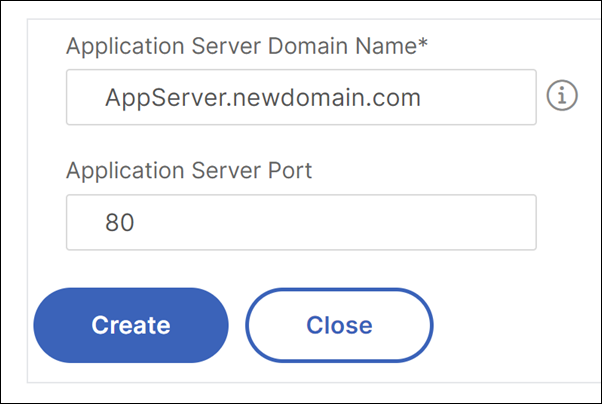602x404 pixels.
Task: Choose Create to save the application server
Action: [131, 325]
